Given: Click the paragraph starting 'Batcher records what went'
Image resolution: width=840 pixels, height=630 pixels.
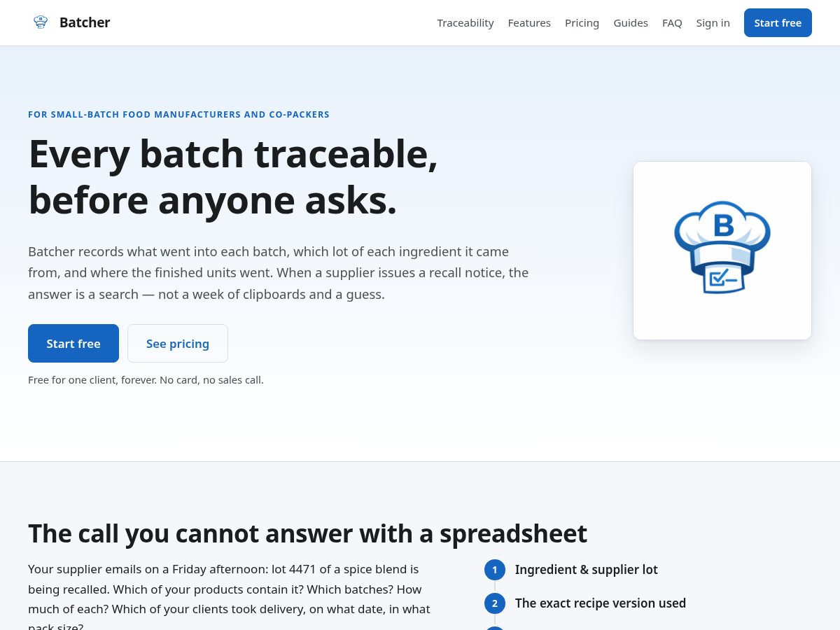Looking at the screenshot, I should 279,273.
